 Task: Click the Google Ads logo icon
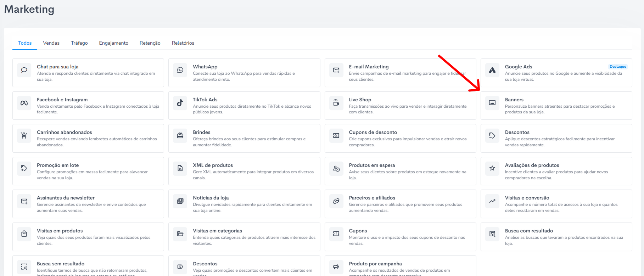492,70
